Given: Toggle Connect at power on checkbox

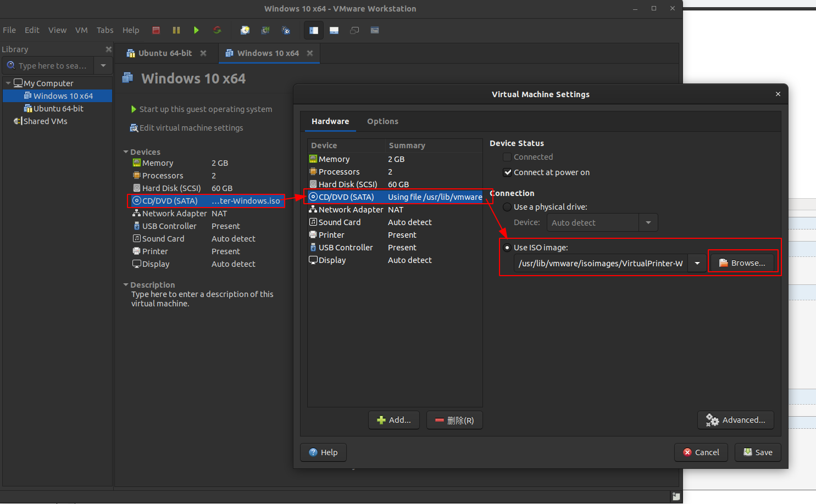Looking at the screenshot, I should pos(507,172).
